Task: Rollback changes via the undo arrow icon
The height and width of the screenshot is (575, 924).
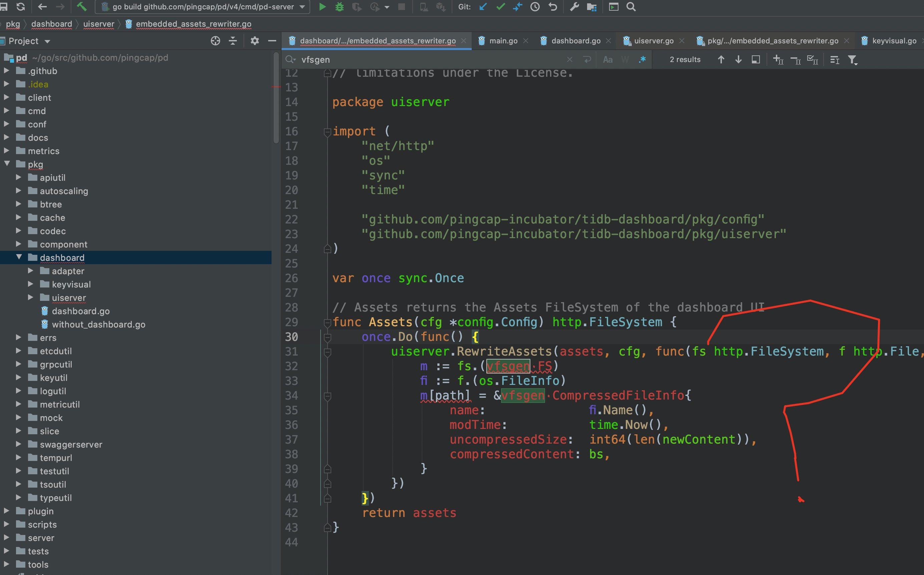Action: [553, 7]
